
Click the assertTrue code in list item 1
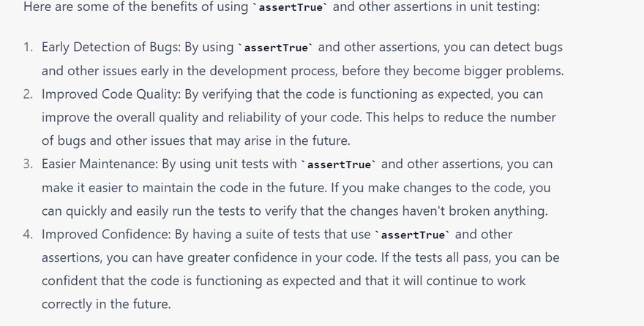(276, 48)
